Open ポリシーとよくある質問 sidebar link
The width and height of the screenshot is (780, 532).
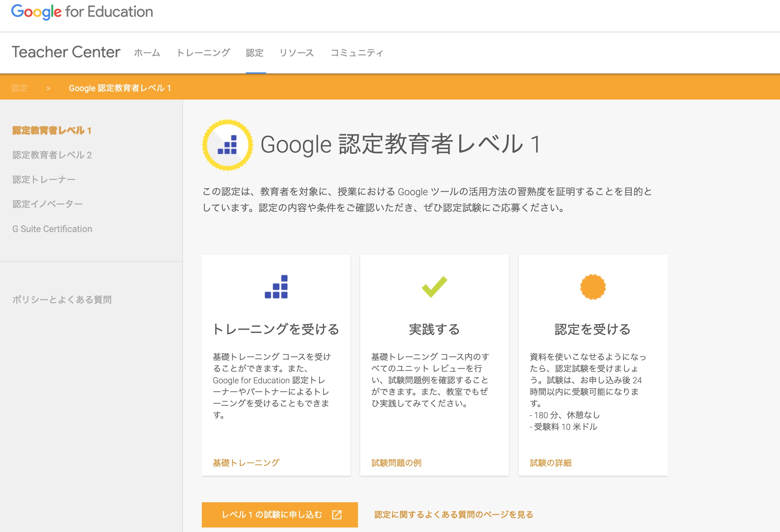tap(62, 300)
